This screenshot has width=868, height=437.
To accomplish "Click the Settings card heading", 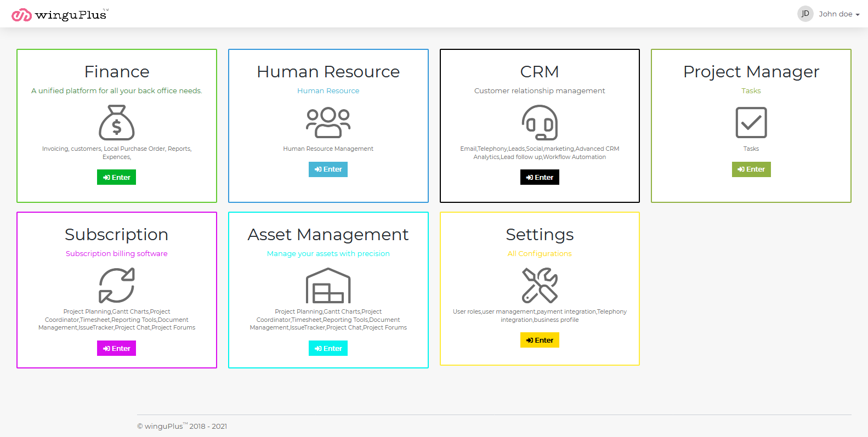I will tap(540, 235).
